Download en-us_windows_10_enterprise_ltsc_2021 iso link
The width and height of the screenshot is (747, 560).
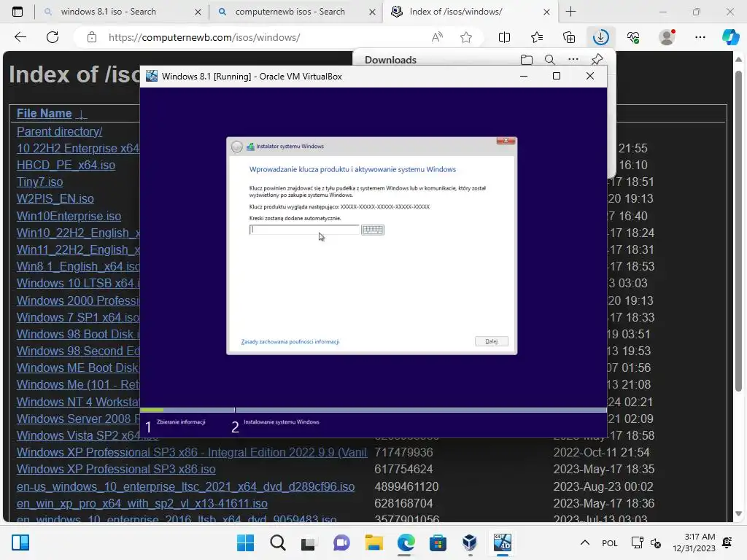point(186,486)
